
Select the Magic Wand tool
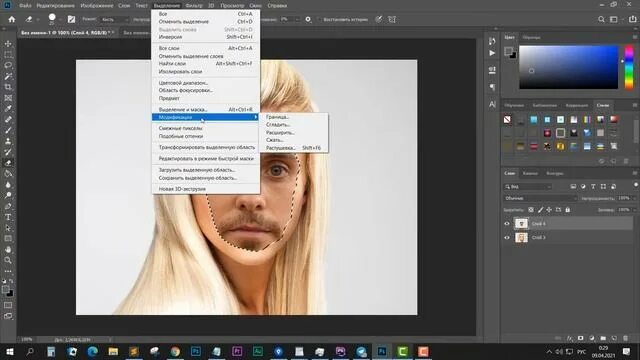[x=8, y=76]
